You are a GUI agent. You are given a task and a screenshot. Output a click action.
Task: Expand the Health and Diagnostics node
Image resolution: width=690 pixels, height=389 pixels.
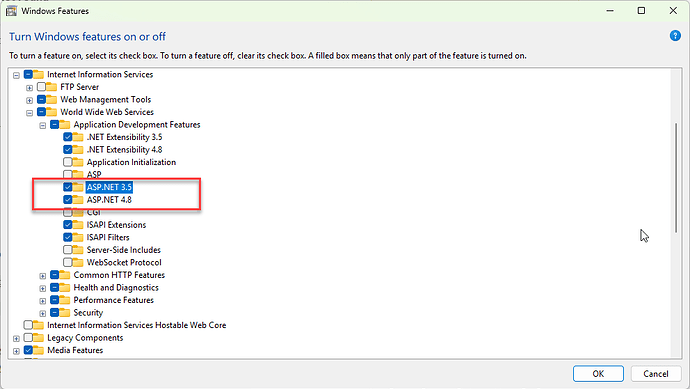pos(43,288)
